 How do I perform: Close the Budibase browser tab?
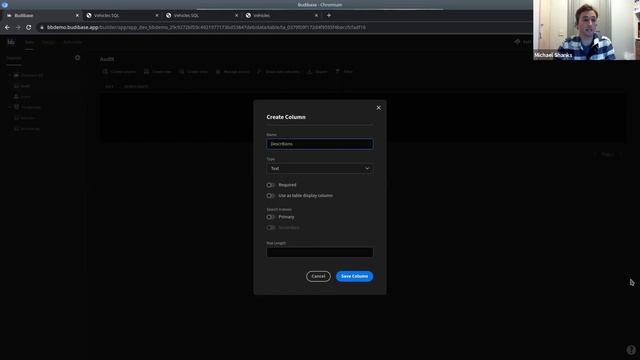tap(77, 16)
